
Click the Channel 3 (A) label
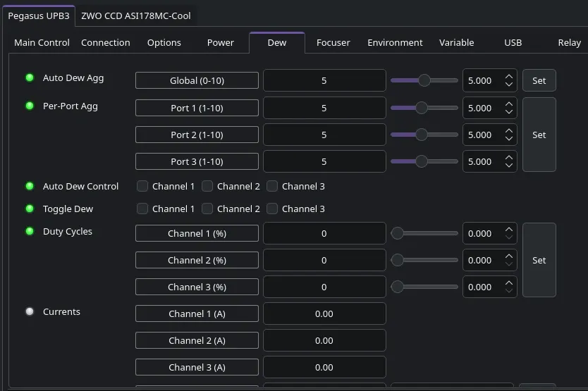click(197, 367)
